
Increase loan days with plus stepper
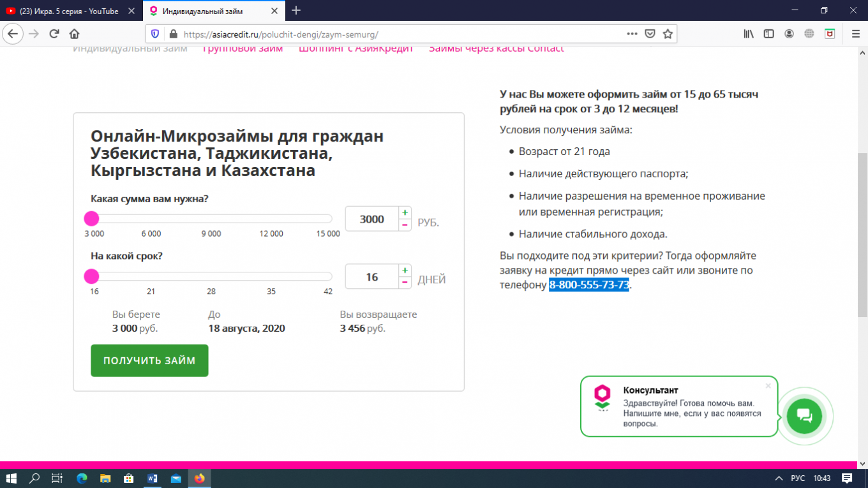click(x=405, y=271)
